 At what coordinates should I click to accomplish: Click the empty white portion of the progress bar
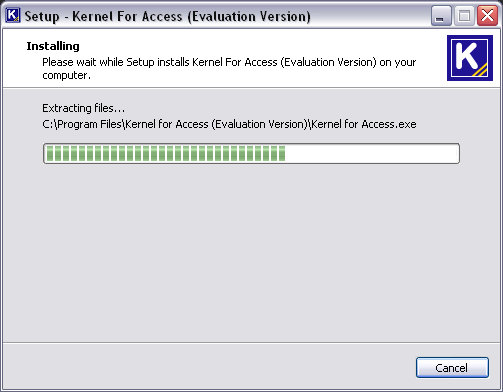click(372, 153)
